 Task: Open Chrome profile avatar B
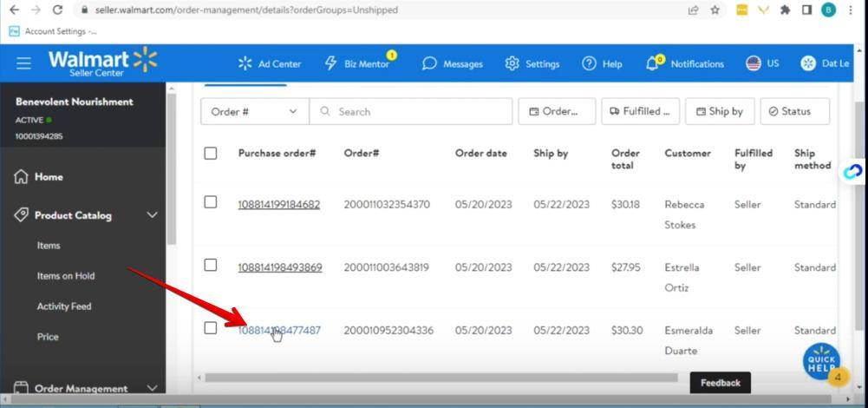[x=828, y=10]
